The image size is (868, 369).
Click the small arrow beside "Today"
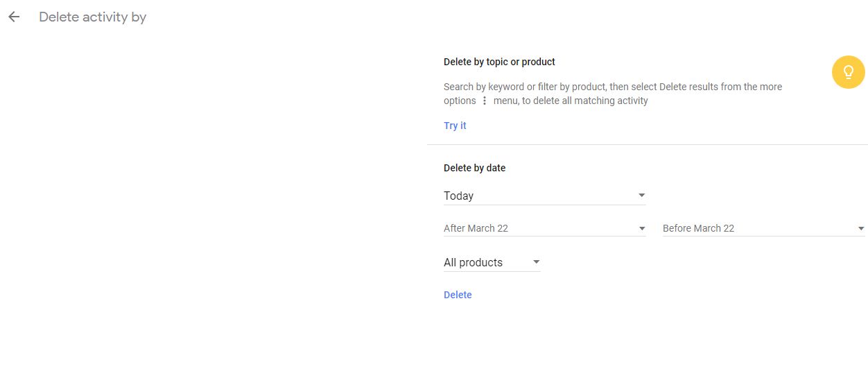click(x=641, y=196)
